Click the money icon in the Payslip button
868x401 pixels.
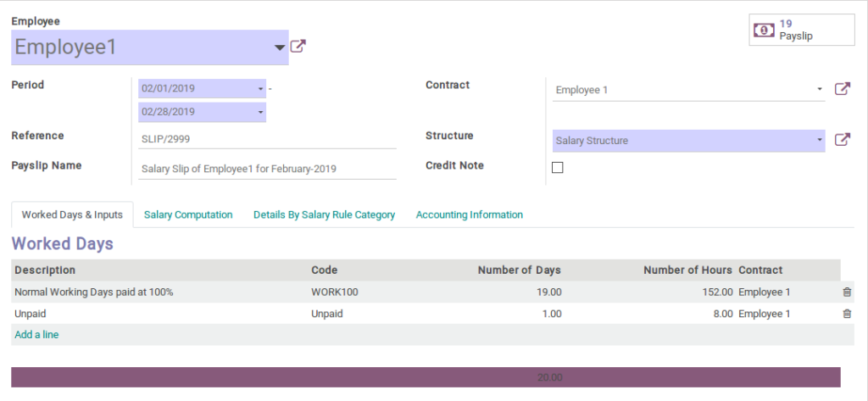pyautogui.click(x=764, y=30)
